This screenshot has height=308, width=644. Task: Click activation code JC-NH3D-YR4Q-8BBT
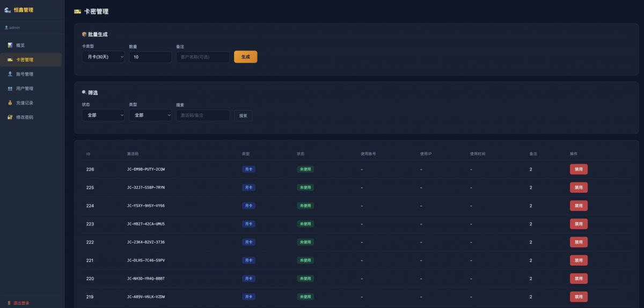146,278
